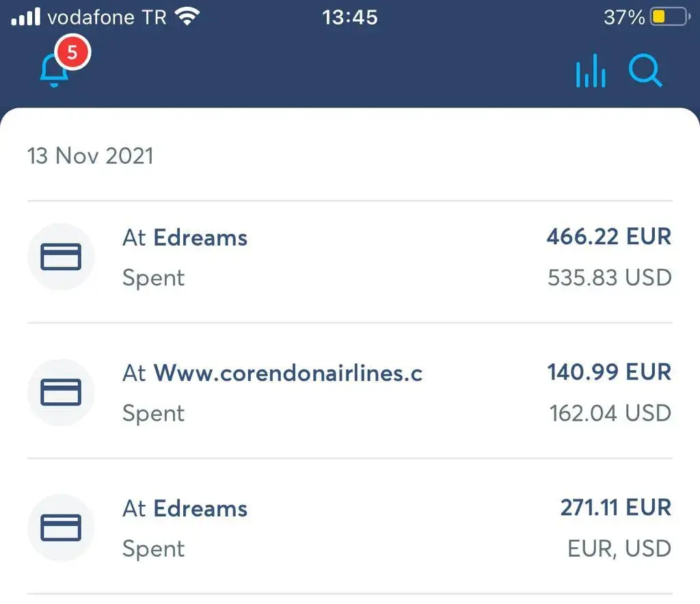This screenshot has height=604, width=700.
Task: Tap the battery indicator icon
Action: 669,17
